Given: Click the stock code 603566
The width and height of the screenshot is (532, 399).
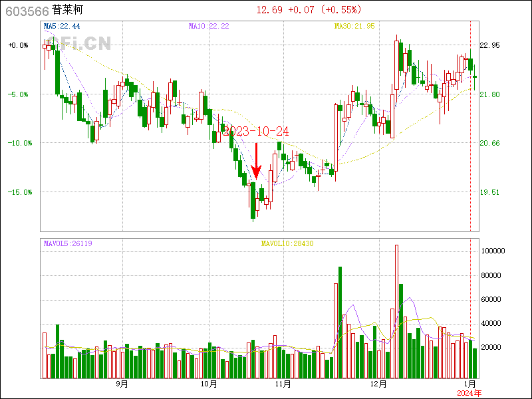Looking at the screenshot, I should click(x=27, y=11).
